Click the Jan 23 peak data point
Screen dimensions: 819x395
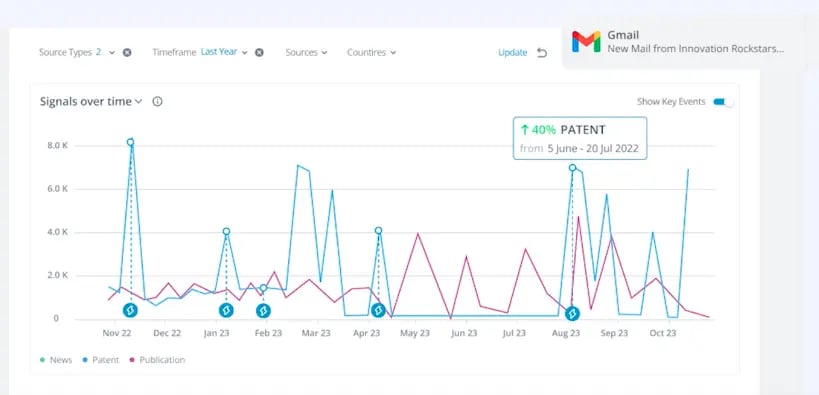point(226,231)
